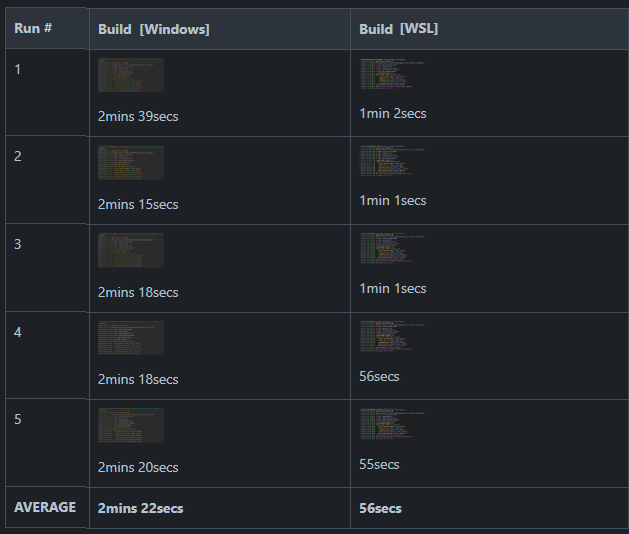Image resolution: width=629 pixels, height=534 pixels.
Task: Click the AVERAGE row label
Action: pyautogui.click(x=45, y=507)
